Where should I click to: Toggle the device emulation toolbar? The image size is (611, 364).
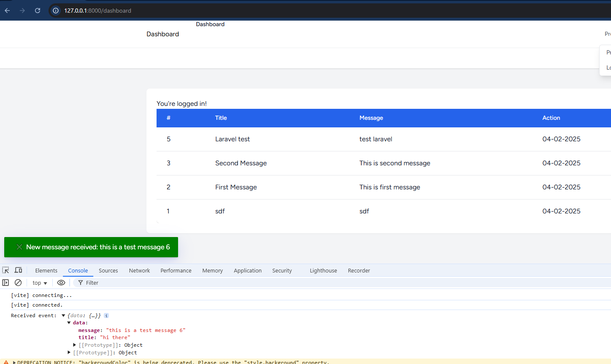(x=18, y=270)
